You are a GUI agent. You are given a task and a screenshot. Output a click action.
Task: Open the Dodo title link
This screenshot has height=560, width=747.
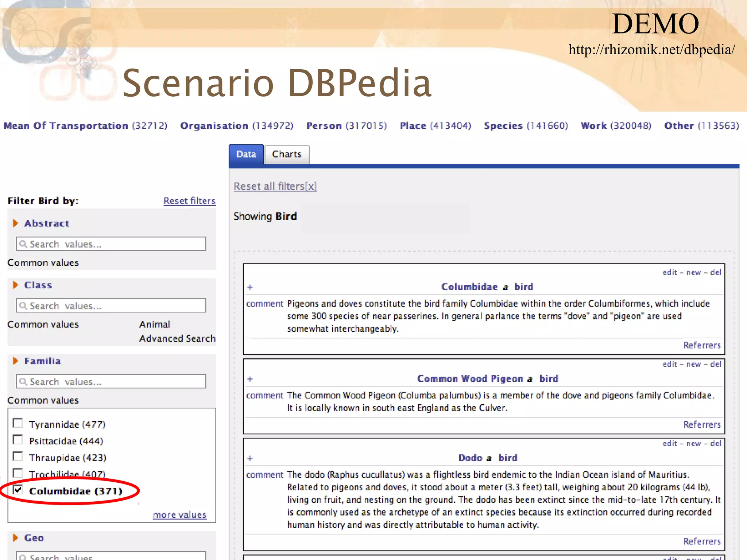click(x=470, y=458)
